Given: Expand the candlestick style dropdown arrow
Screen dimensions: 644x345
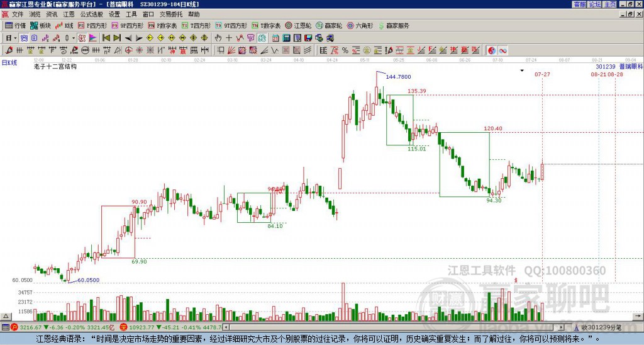Looking at the screenshot, I should point(74,38).
